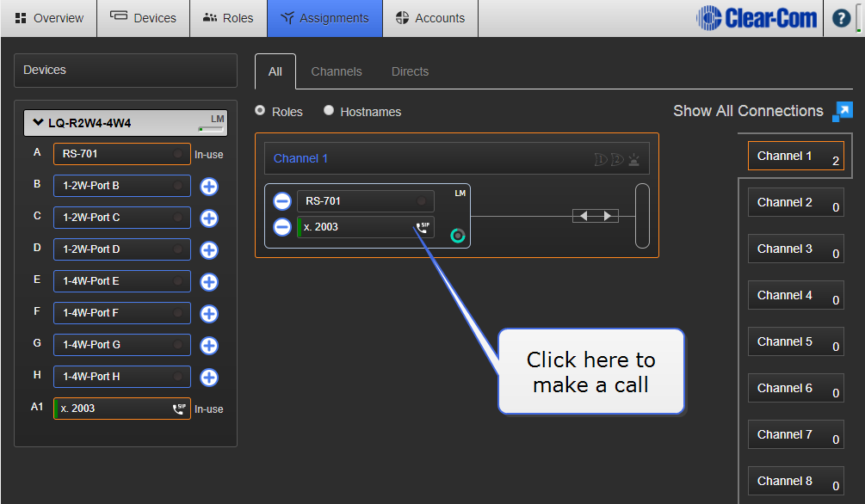Click the help question mark icon

pyautogui.click(x=841, y=18)
